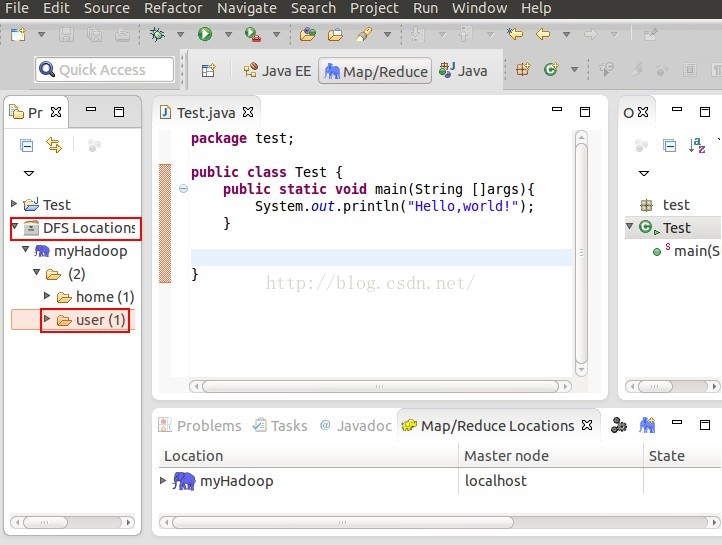
Task: Open the Back history dropdown arrow
Action: coord(567,35)
